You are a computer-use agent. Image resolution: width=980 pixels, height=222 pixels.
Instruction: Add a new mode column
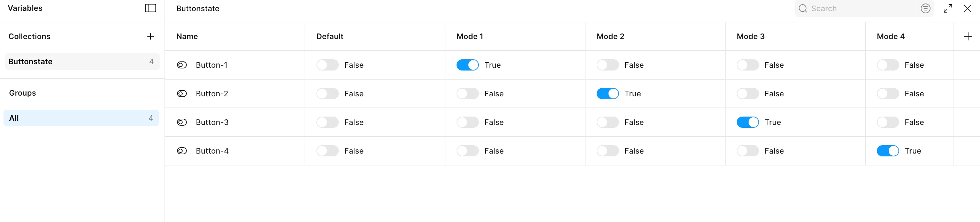[x=968, y=36]
